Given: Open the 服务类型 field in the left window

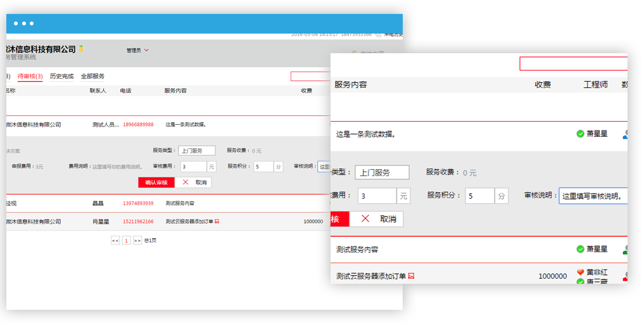Looking at the screenshot, I should 196,151.
